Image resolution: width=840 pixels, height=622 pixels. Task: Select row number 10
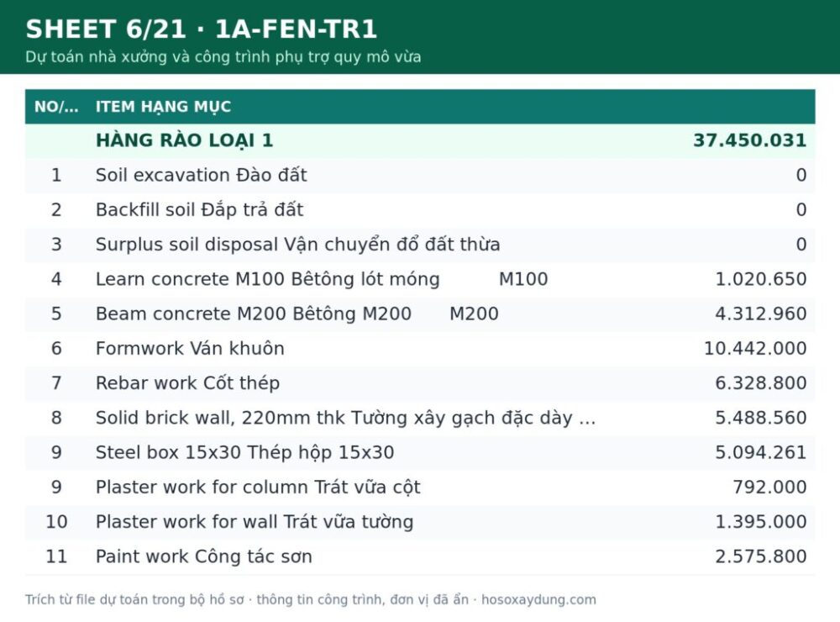point(56,522)
